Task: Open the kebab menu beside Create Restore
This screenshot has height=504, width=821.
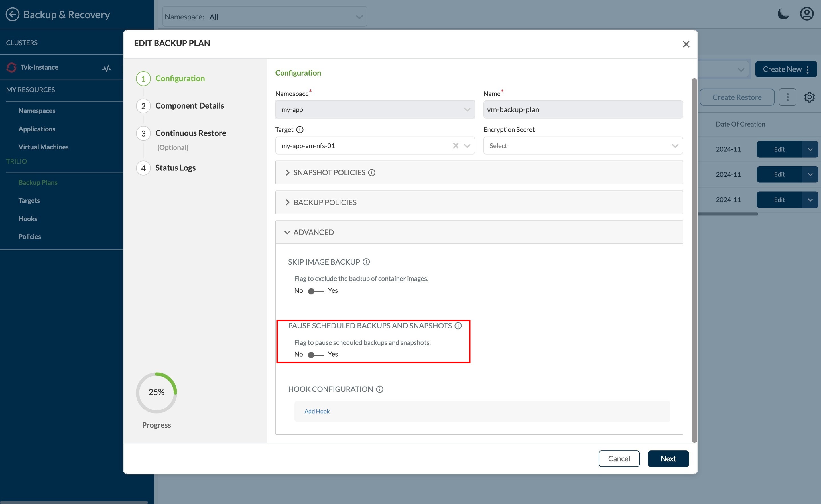Action: (787, 97)
